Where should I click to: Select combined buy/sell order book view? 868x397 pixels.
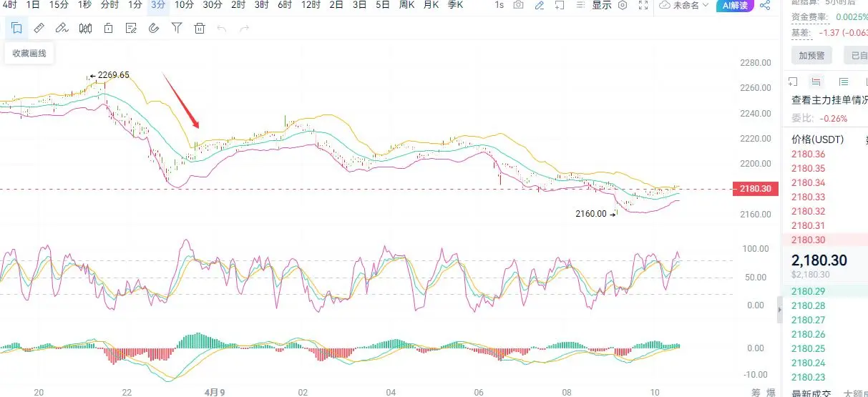(x=816, y=82)
